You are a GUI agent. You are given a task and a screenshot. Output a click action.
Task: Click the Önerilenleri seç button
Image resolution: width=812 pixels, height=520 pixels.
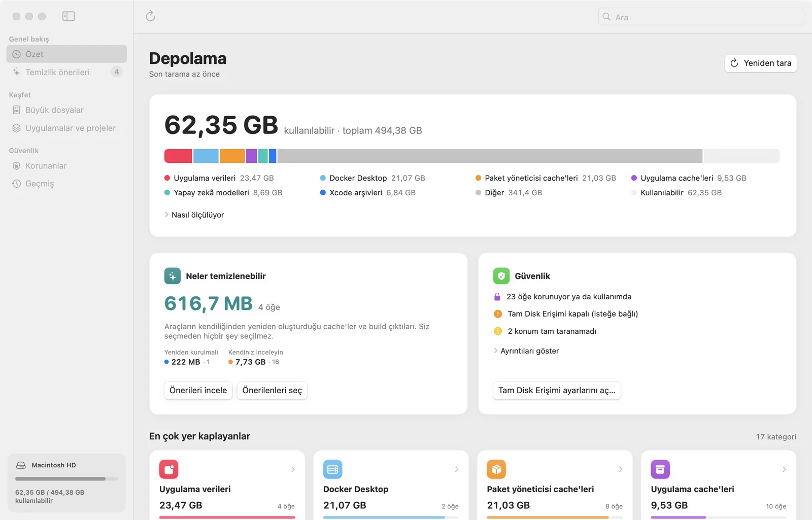(272, 391)
